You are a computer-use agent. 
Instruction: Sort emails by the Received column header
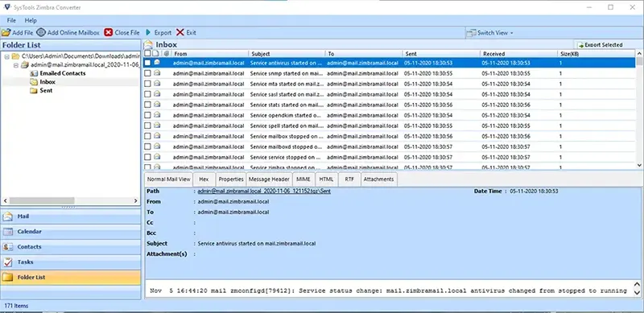click(518, 54)
